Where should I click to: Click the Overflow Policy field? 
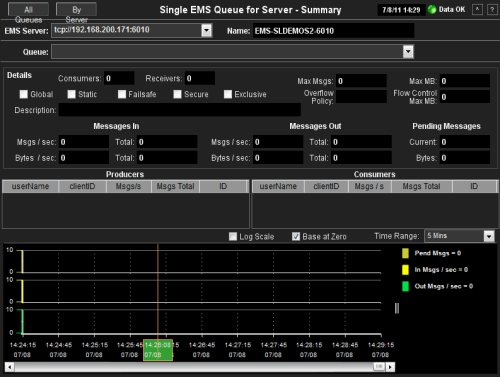(361, 97)
